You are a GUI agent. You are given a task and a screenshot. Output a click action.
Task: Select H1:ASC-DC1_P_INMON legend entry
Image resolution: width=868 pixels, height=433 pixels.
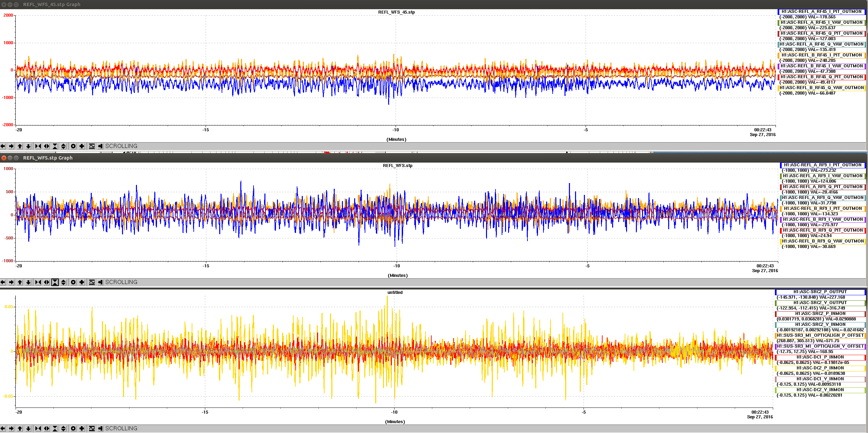pyautogui.click(x=820, y=357)
